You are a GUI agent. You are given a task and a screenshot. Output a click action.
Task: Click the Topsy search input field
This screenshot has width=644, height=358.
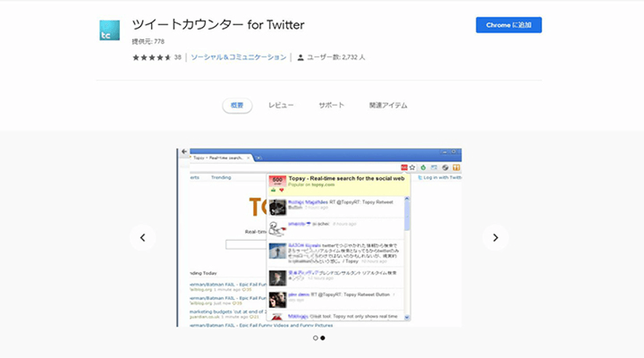tap(246, 244)
